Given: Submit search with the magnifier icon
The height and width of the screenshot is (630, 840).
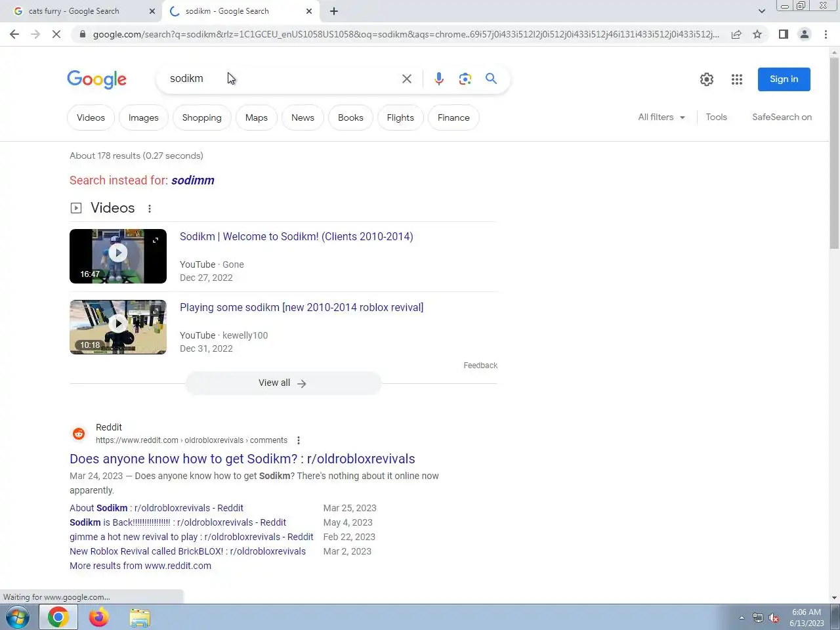Looking at the screenshot, I should point(491,79).
